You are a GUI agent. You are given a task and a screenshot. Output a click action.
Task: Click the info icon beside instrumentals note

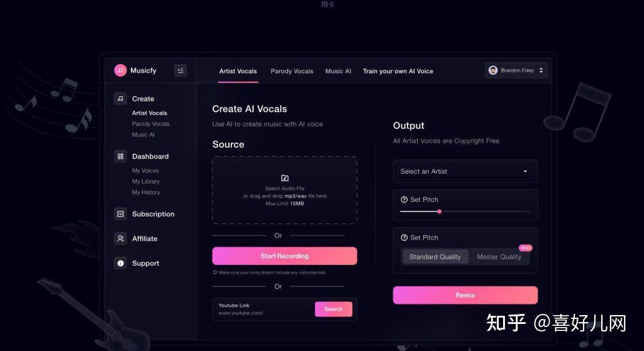click(215, 272)
